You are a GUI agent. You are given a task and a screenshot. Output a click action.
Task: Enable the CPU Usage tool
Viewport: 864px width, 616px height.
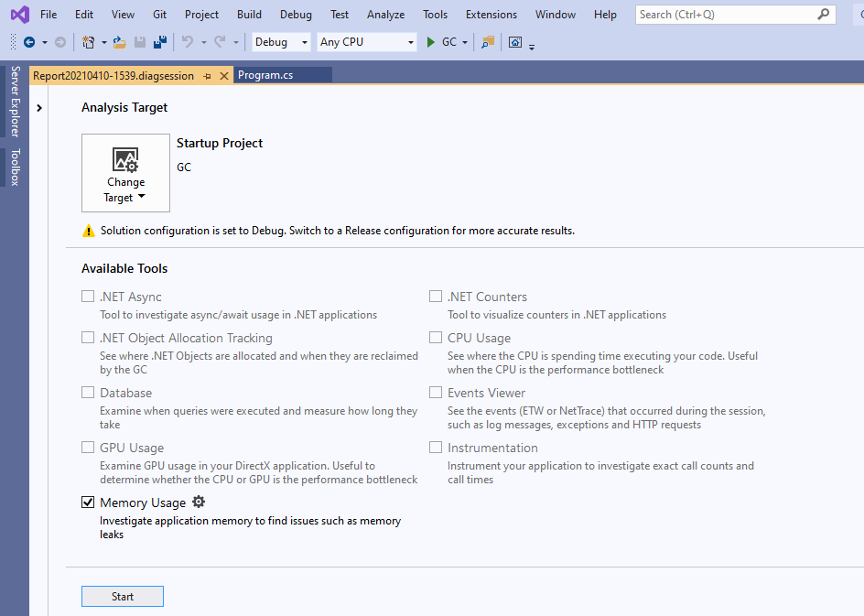pos(436,337)
